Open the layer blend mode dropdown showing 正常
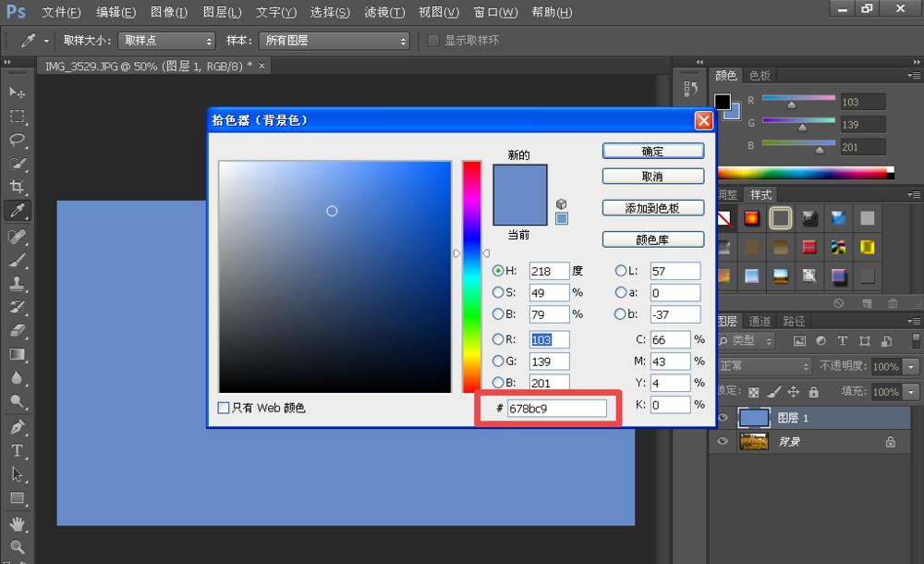This screenshot has width=924, height=564. 764,365
